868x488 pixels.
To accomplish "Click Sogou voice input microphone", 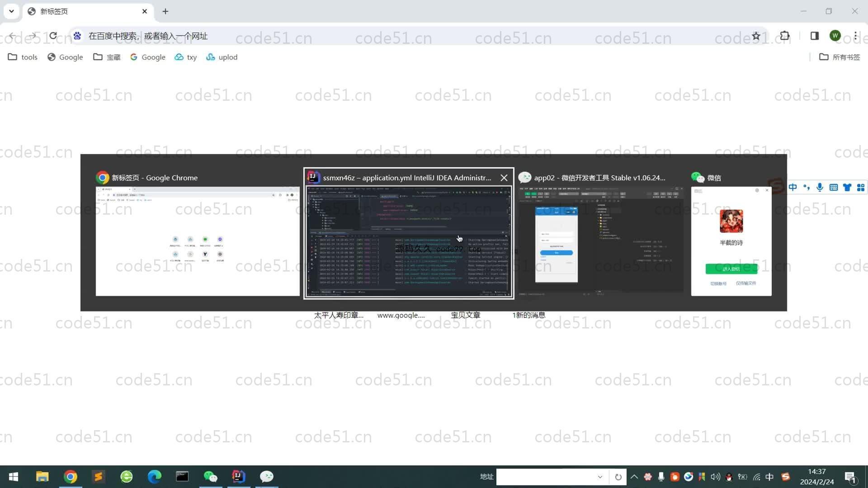I will click(820, 187).
